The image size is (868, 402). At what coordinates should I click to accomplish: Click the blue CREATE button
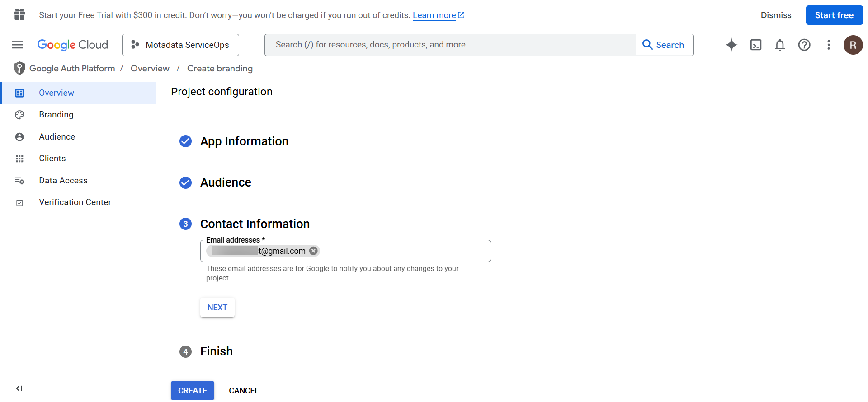(x=193, y=391)
